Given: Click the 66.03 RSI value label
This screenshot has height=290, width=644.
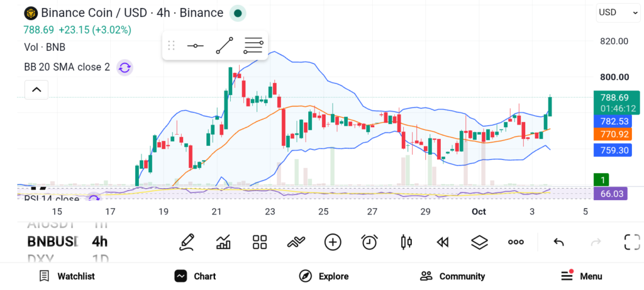Looking at the screenshot, I should coord(610,194).
